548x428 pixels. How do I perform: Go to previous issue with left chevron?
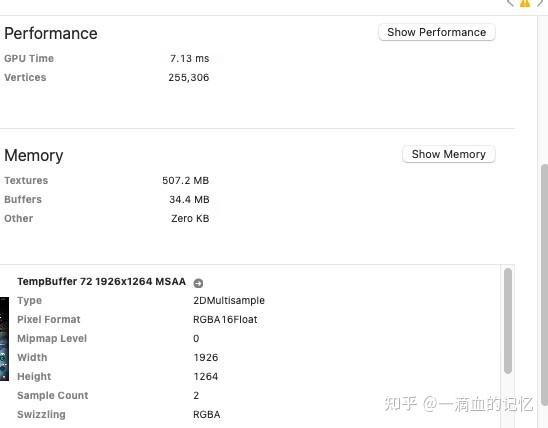[511, 3]
